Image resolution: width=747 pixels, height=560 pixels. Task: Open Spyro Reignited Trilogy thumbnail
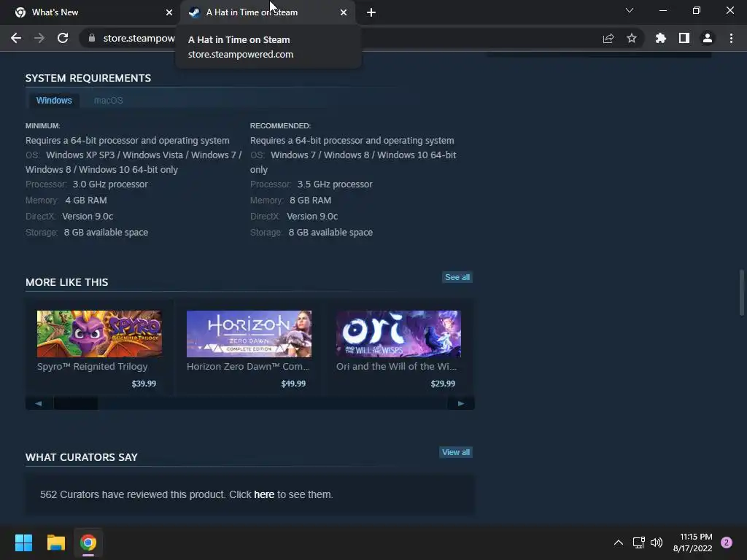coord(99,334)
